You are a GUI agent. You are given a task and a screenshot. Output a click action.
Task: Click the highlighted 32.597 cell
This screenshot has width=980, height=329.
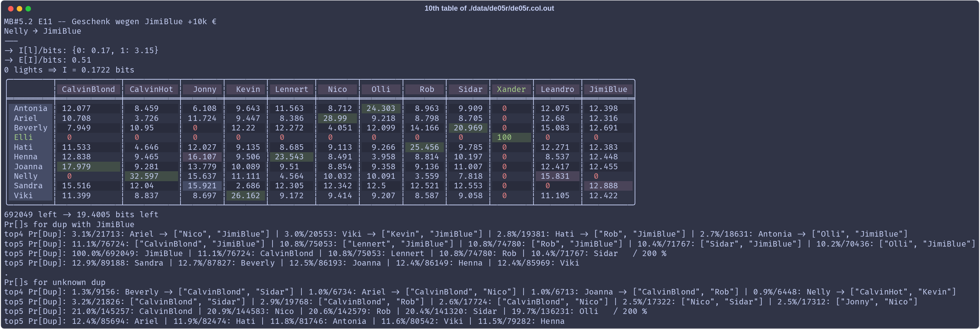click(151, 176)
